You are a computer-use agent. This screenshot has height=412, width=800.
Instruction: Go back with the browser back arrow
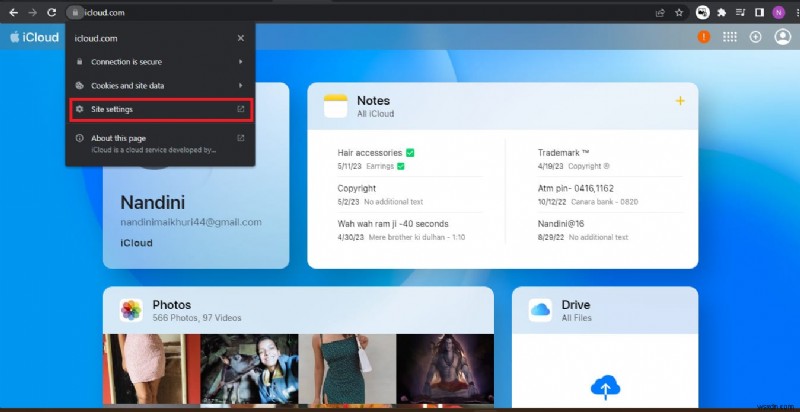(x=14, y=13)
